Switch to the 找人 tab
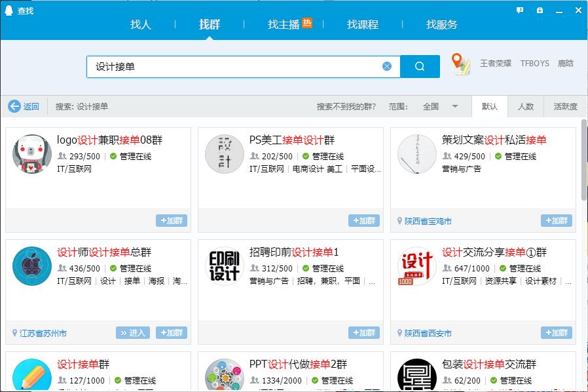588x392 pixels. 139,24
